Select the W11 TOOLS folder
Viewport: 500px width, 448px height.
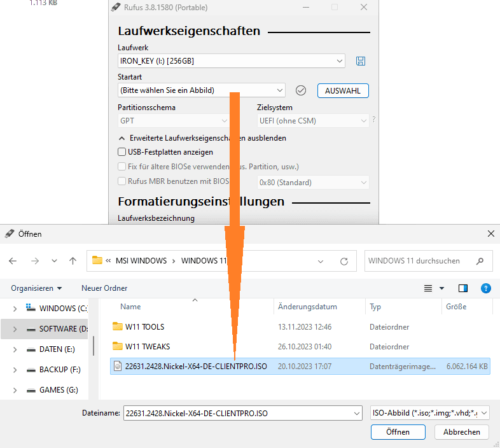tap(144, 327)
